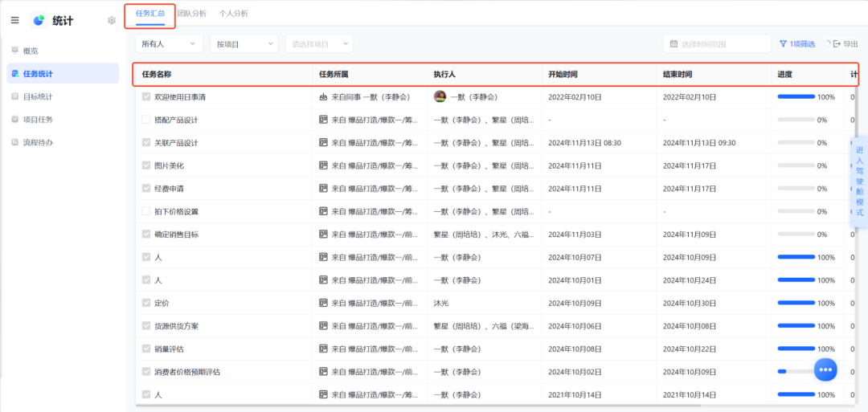Switch to the 团队分析 tab
Viewport: 868px width, 412px height.
[x=192, y=14]
